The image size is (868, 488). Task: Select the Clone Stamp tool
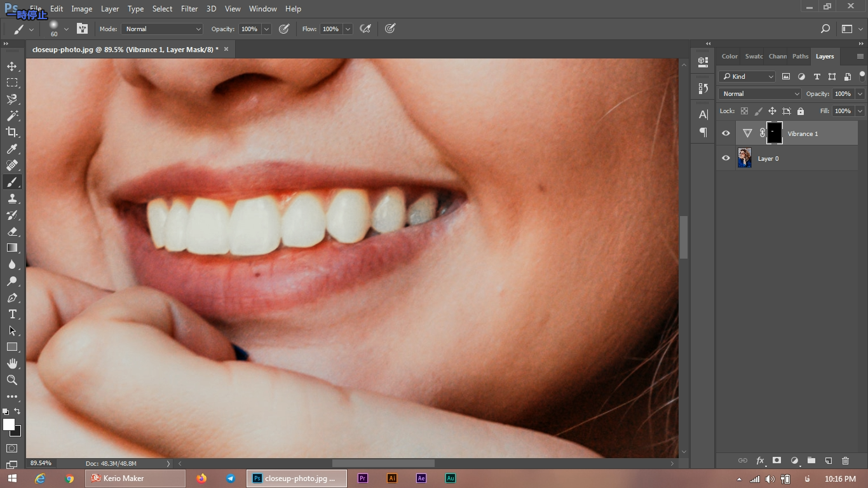point(12,198)
